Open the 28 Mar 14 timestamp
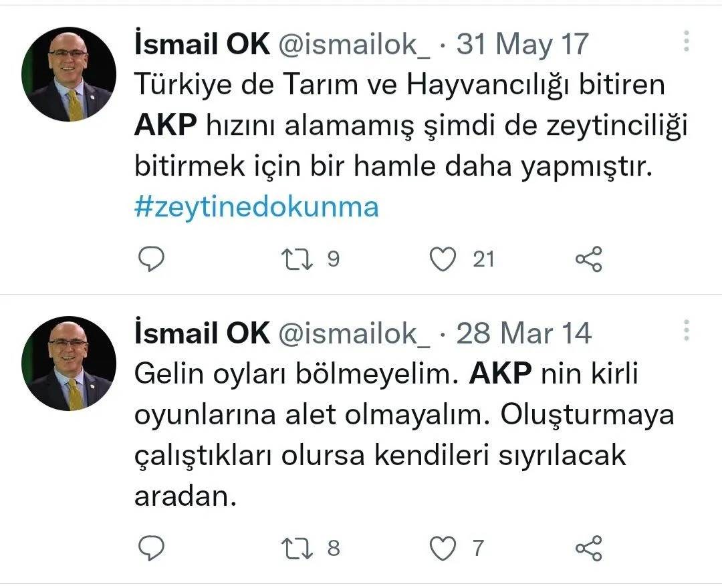 pyautogui.click(x=523, y=333)
